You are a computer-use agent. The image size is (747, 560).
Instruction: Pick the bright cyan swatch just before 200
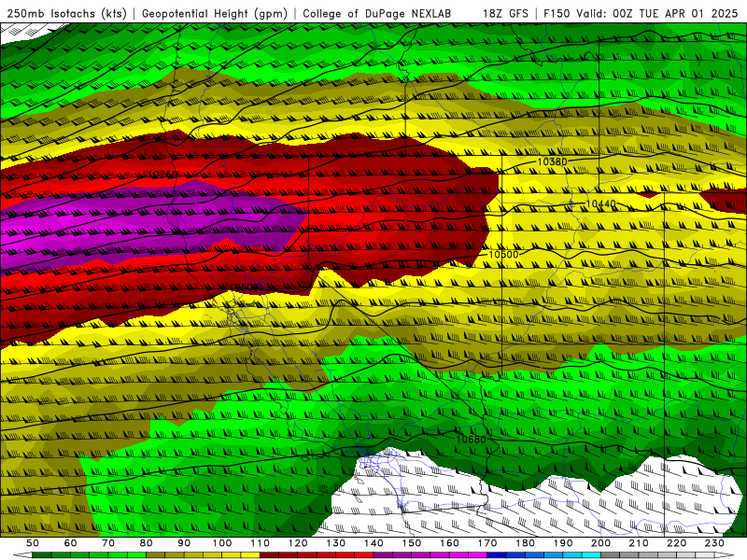tap(592, 555)
